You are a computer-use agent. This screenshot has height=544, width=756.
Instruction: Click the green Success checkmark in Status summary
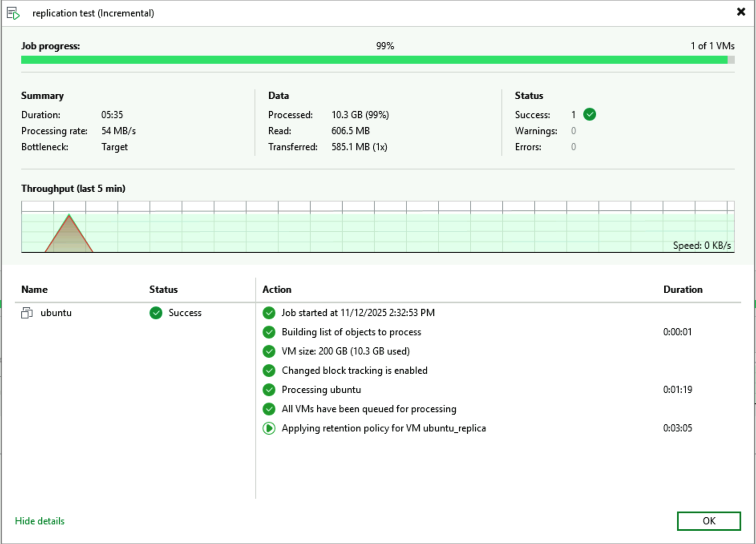tap(589, 115)
